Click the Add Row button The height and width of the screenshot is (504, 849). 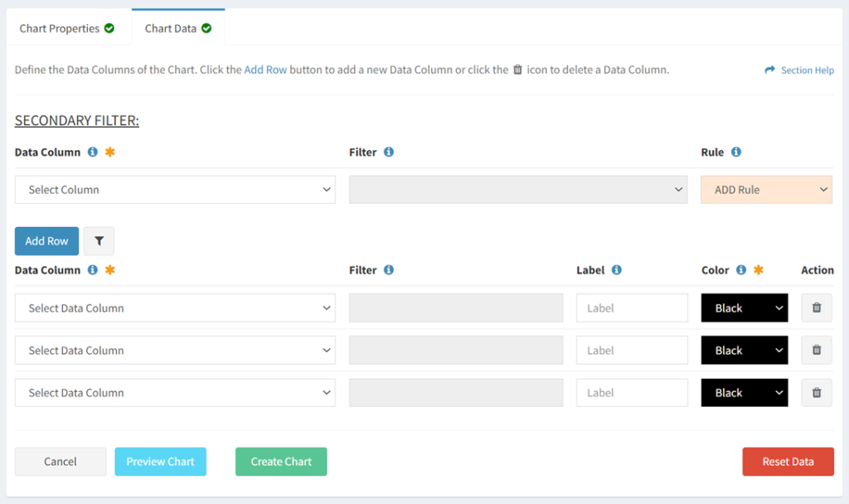coord(46,240)
